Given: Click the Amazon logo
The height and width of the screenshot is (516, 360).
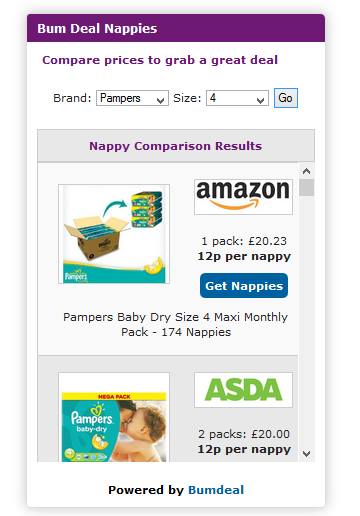Looking at the screenshot, I should [243, 197].
